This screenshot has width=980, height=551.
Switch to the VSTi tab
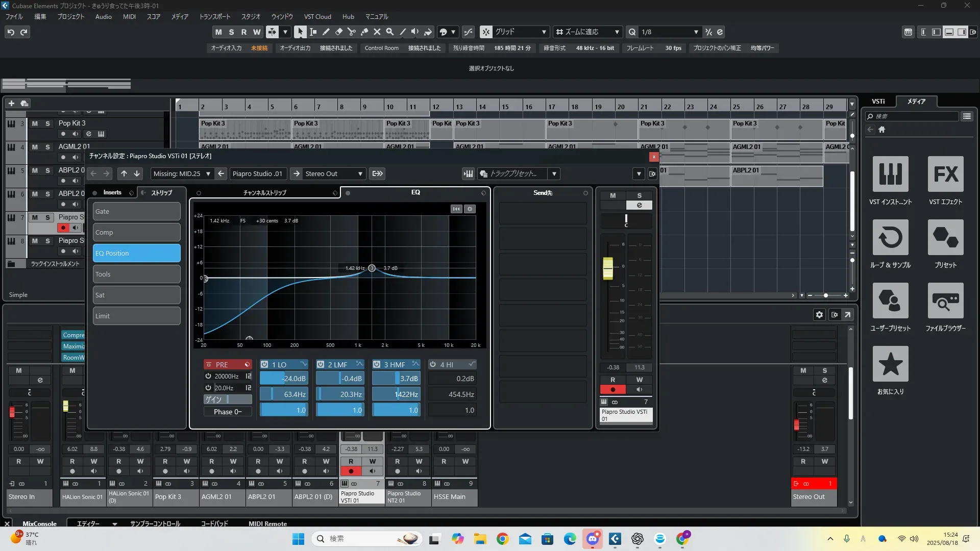point(878,101)
